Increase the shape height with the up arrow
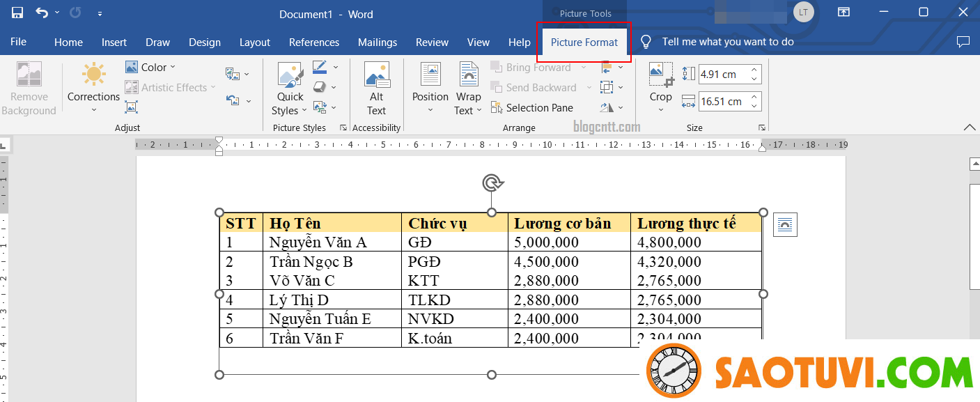The image size is (980, 402). (x=754, y=70)
